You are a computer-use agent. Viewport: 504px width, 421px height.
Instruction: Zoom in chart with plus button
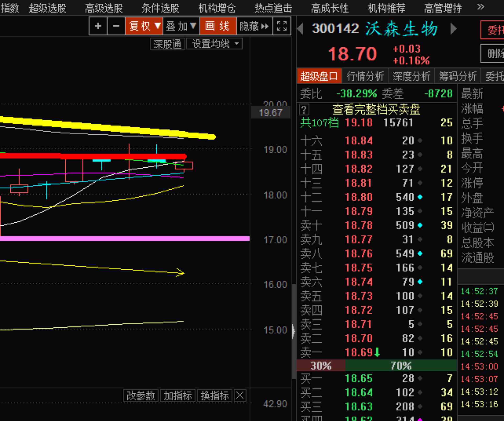click(98, 26)
